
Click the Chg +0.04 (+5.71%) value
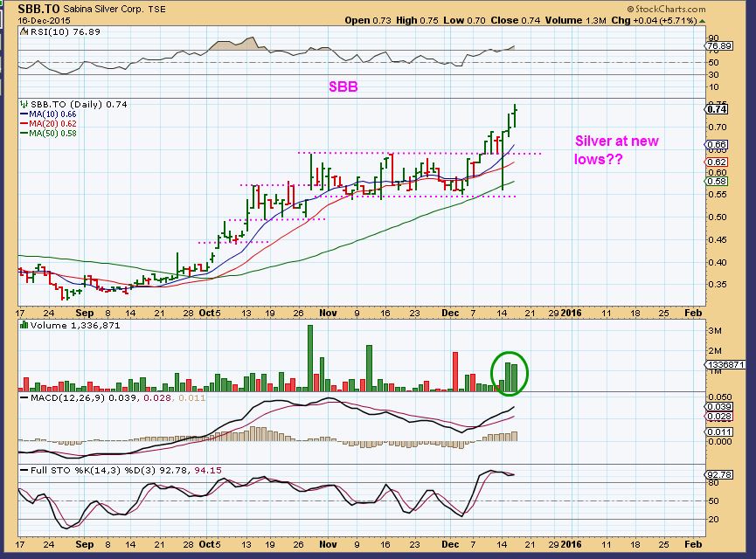654,21
